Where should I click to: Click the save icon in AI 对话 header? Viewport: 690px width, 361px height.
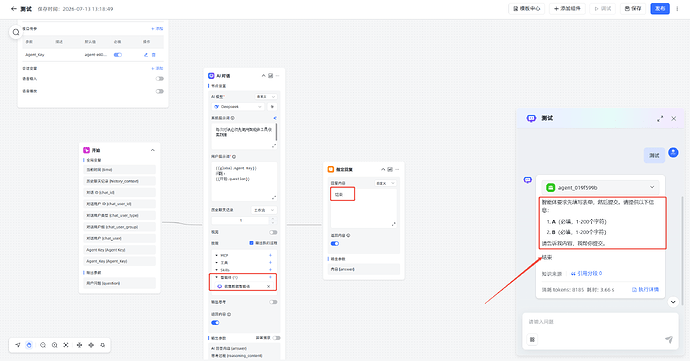pyautogui.click(x=271, y=76)
